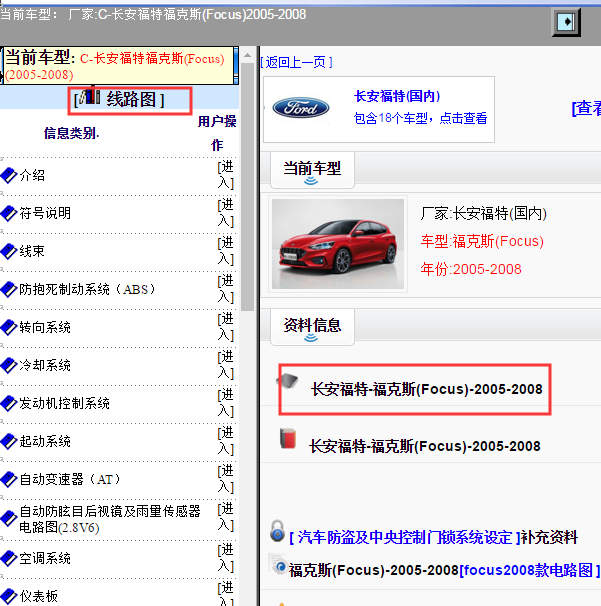Click 进入 for 自动变速器（AT） row
Image resolution: width=601 pixels, height=606 pixels.
226,479
